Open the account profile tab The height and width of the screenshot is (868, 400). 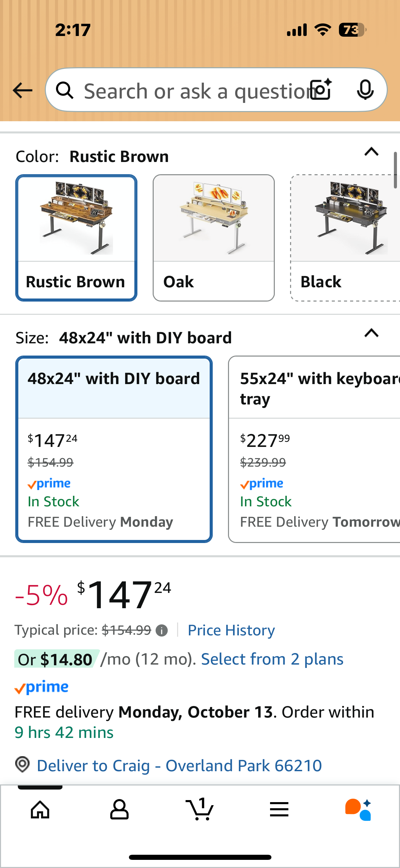[119, 810]
